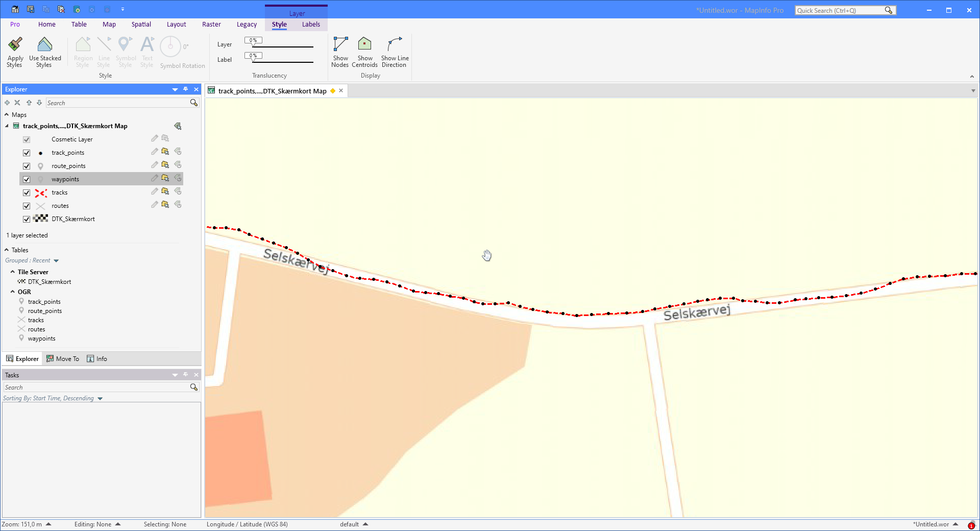Toggle the Cosmetic Layer visibility checkbox

26,139
